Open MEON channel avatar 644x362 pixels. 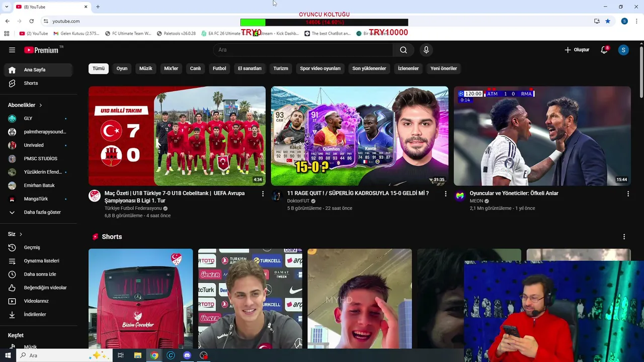[460, 196]
